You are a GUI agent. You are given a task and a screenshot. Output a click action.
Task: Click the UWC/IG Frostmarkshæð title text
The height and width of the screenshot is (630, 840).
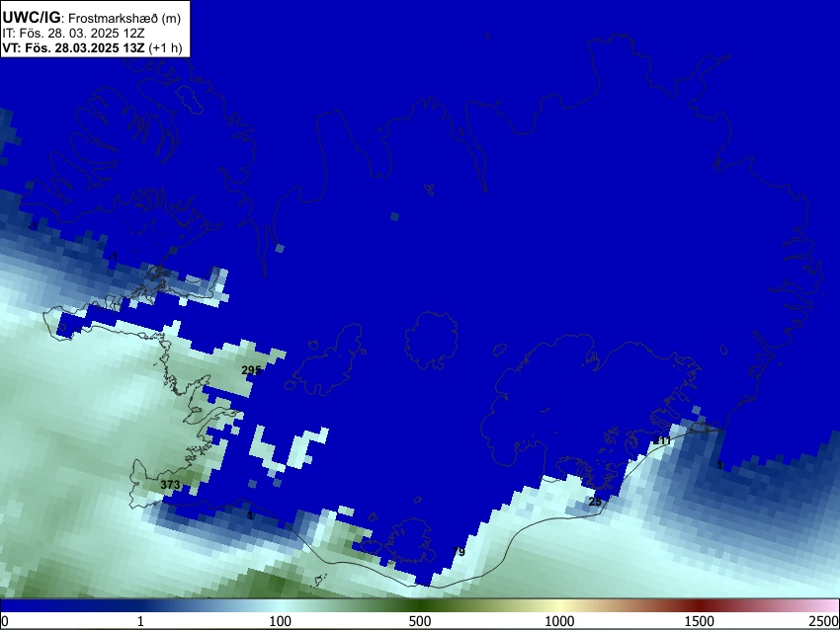tap(91, 18)
